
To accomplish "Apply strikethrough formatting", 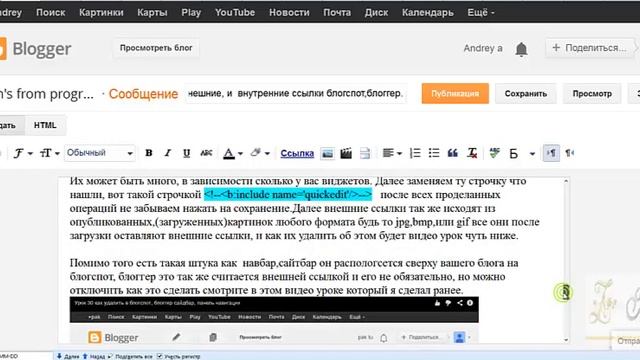I will pyautogui.click(x=206, y=153).
